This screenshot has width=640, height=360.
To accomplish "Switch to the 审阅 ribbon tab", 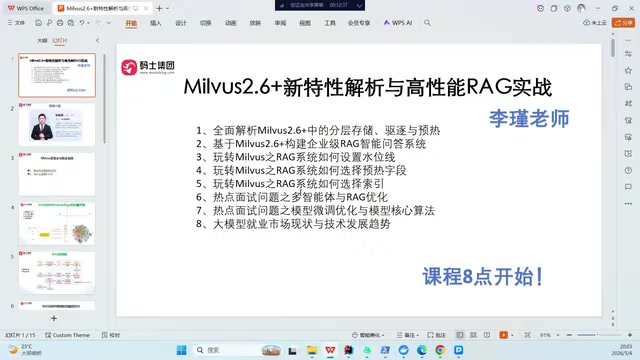I will pos(280,23).
